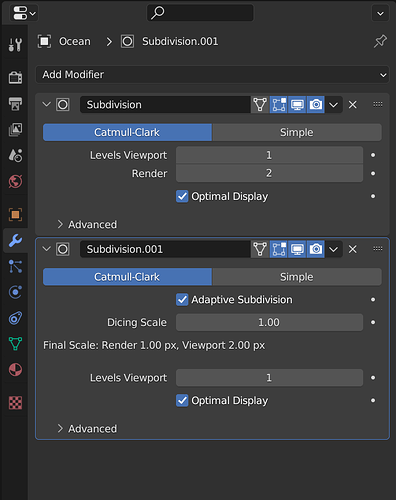The width and height of the screenshot is (396, 500).
Task: Open the Texture properties tab
Action: (15, 403)
